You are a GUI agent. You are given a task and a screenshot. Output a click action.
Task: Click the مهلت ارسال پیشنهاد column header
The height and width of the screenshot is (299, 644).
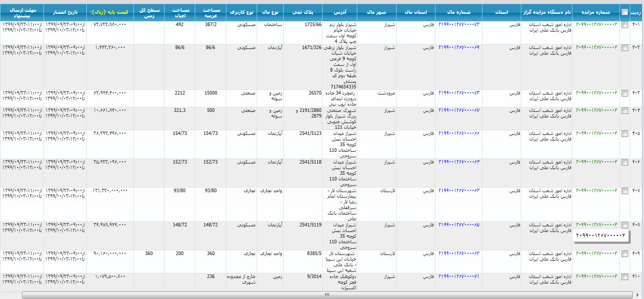click(21, 11)
